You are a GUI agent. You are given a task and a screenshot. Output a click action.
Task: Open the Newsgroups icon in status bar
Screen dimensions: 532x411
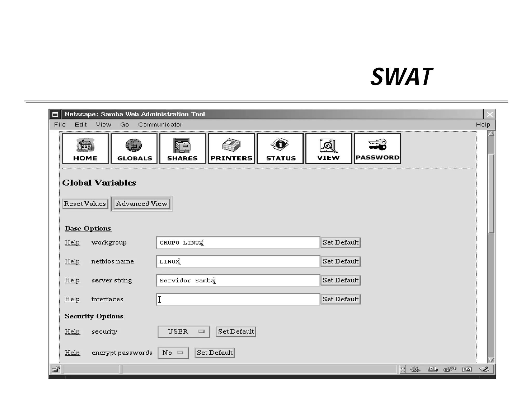click(x=450, y=369)
